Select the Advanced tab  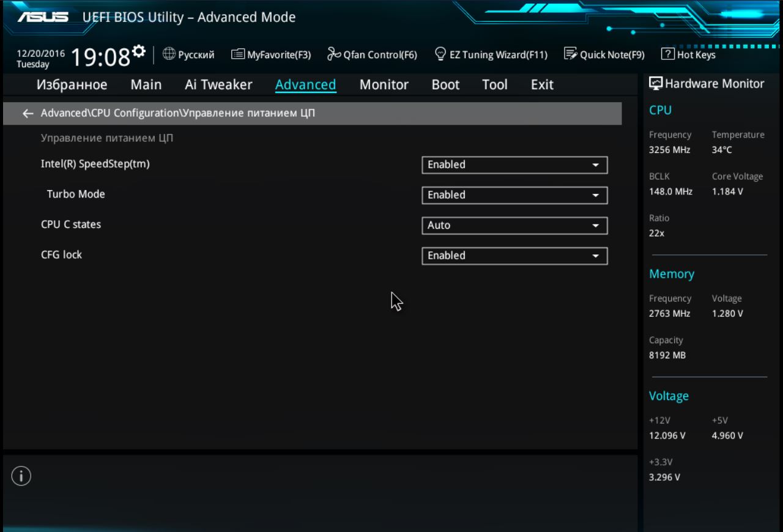click(x=305, y=85)
